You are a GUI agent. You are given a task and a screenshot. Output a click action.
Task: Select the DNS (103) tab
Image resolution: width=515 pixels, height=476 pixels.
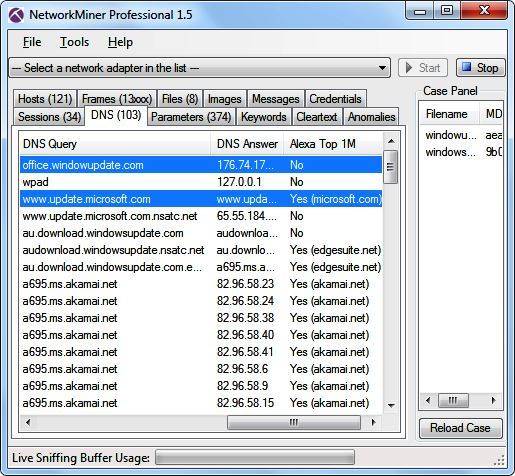tap(116, 115)
